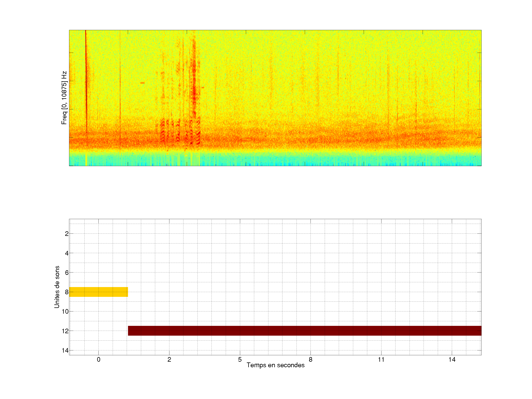Viewport: 532px width, 399px height.
Task: Click x-axis tick label 5
Action: coord(240,359)
